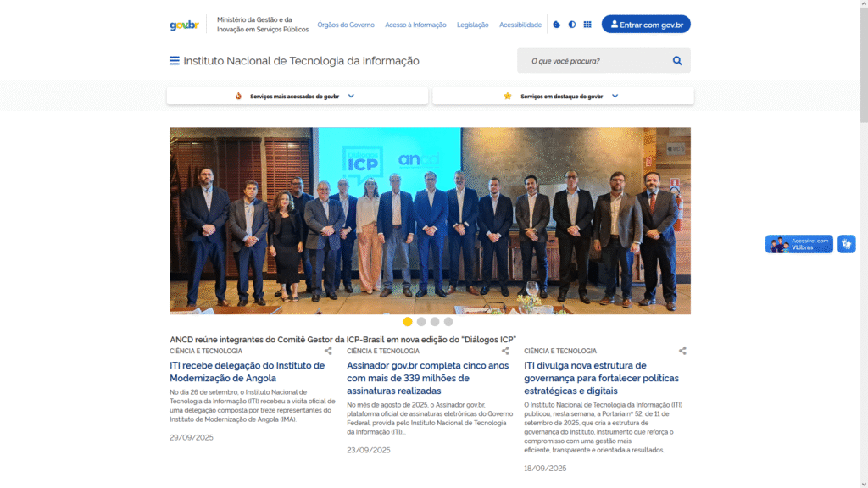Open the Acesso à Informação link
868x488 pixels.
click(415, 25)
